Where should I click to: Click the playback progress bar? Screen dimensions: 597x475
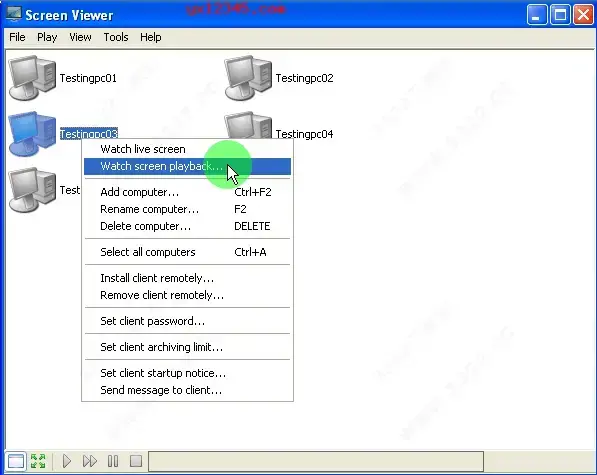316,461
